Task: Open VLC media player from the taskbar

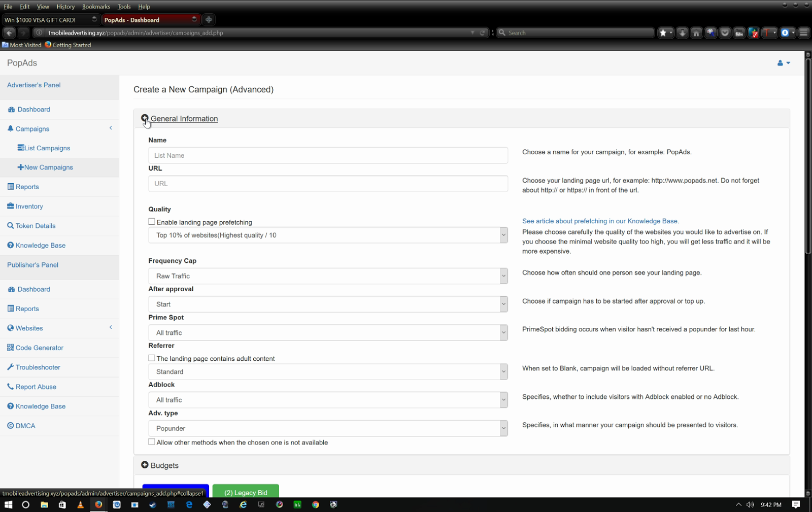Action: [x=80, y=504]
